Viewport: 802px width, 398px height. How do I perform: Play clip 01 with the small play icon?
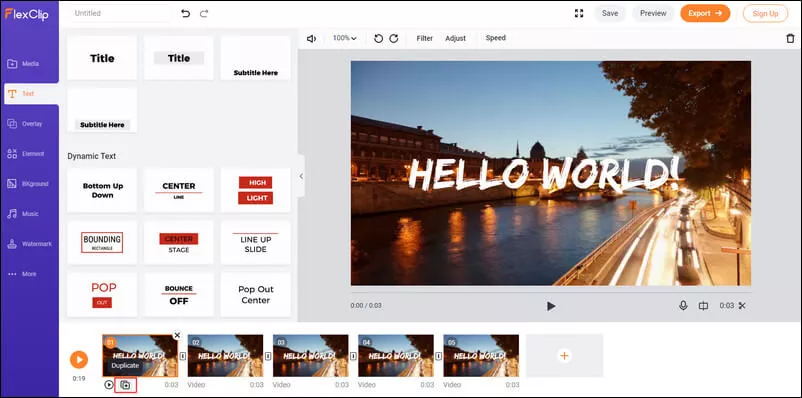(x=109, y=385)
